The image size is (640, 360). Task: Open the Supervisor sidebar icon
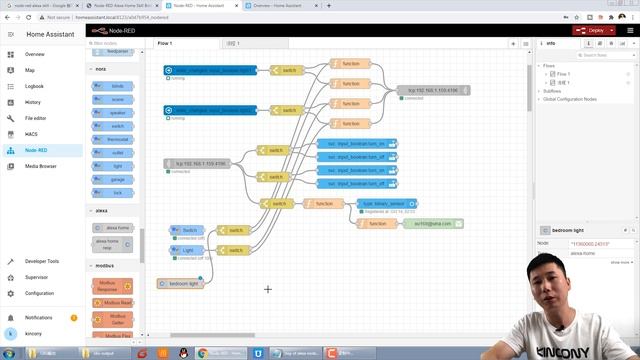[x=11, y=277]
